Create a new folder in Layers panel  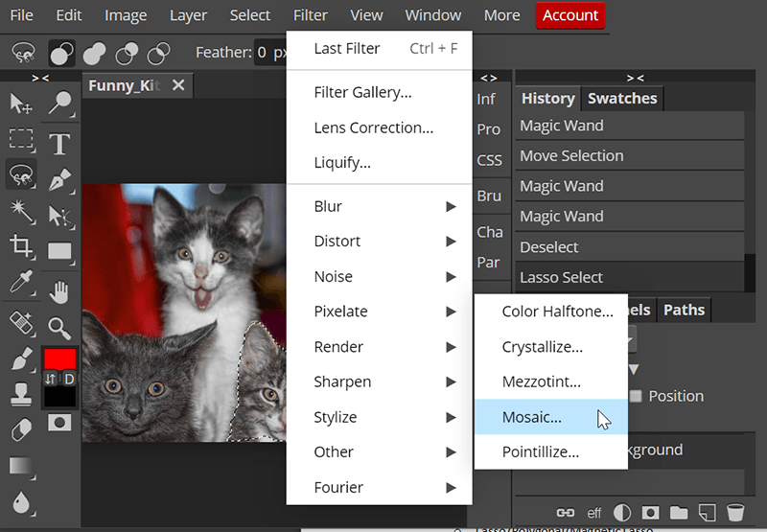[x=679, y=512]
